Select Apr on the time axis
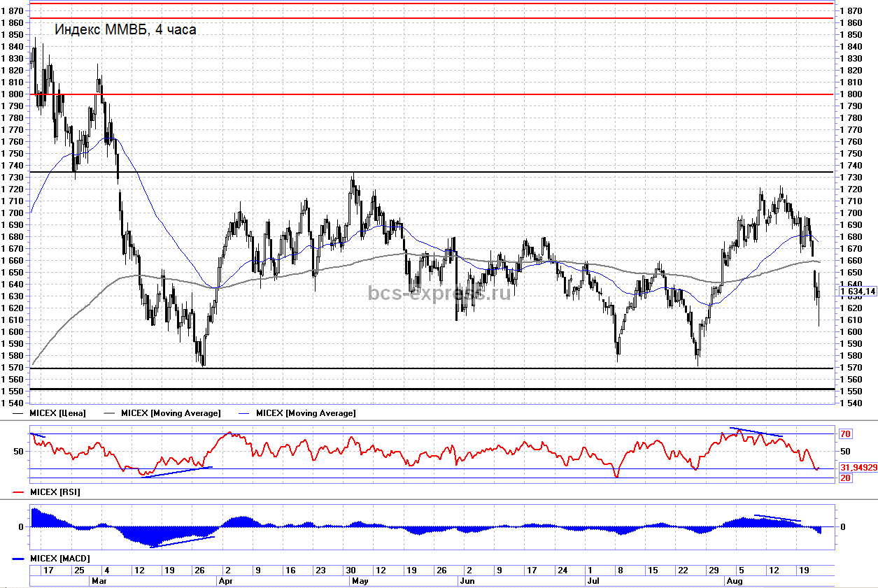Image resolution: width=878 pixels, height=588 pixels. pyautogui.click(x=227, y=581)
